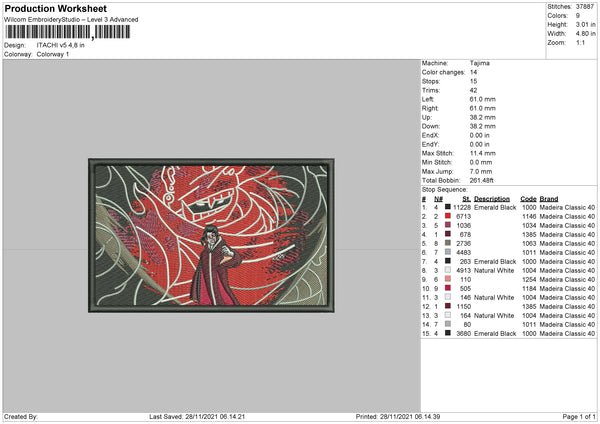Image resolution: width=600 pixels, height=424 pixels.
Task: Select the crimson swatch in stop row 10
Action: pos(448,288)
